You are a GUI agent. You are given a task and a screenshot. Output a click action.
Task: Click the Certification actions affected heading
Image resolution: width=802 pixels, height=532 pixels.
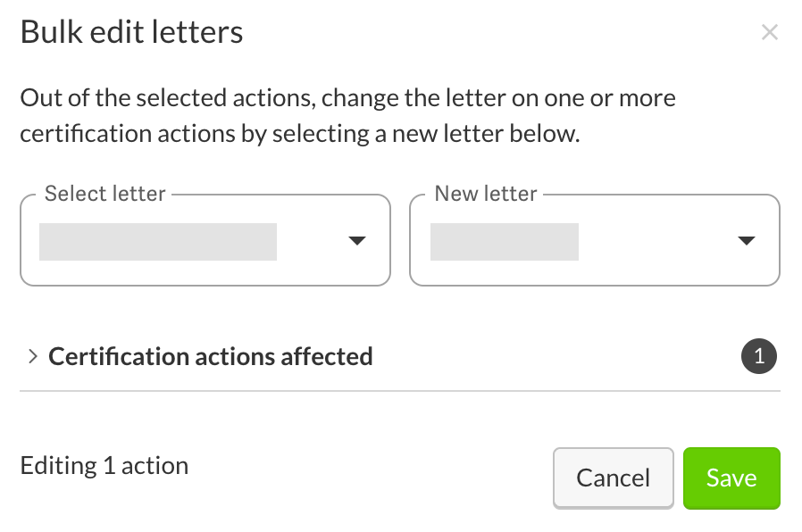(x=210, y=357)
